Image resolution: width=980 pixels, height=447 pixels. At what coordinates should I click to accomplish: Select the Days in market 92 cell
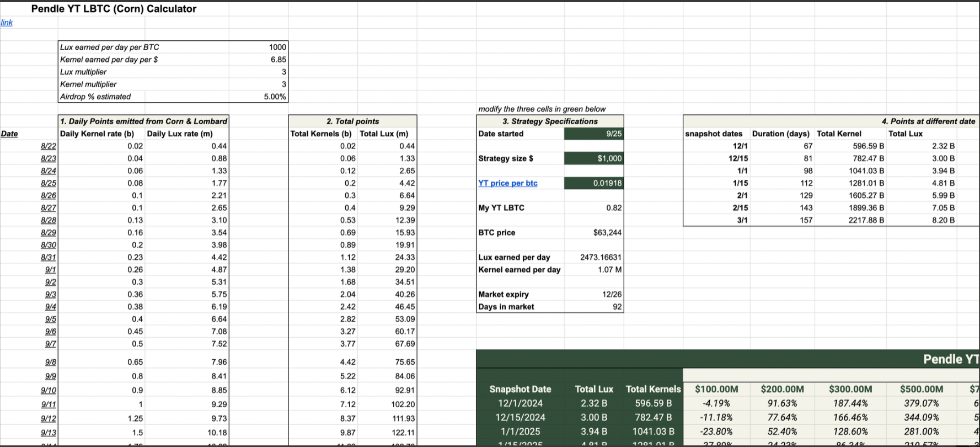[x=594, y=307]
